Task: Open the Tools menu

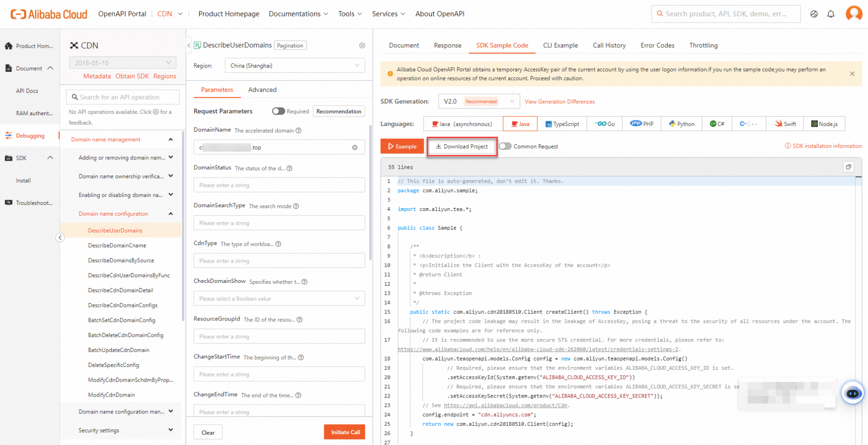Action: (x=350, y=14)
